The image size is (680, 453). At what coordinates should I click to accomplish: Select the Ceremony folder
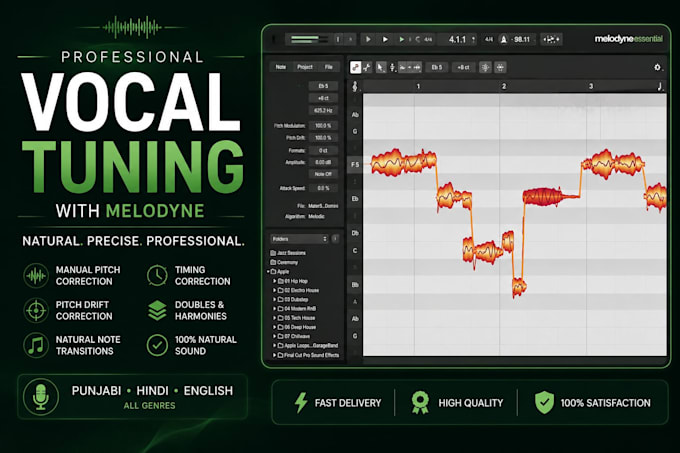point(284,262)
